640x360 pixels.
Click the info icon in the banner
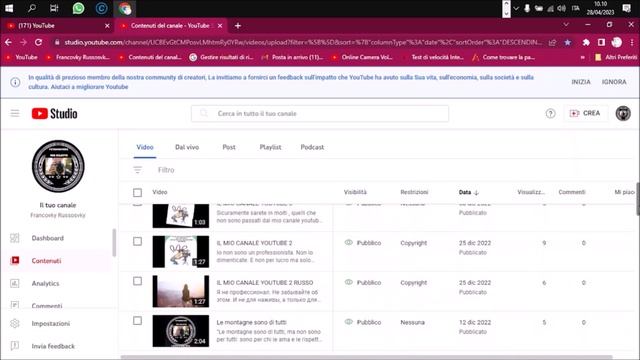click(x=15, y=82)
